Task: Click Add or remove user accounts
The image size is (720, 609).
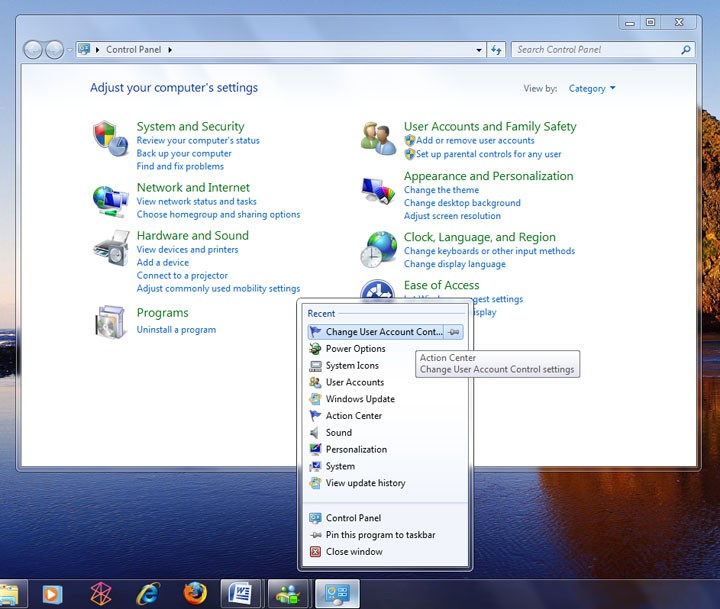Action: pyautogui.click(x=475, y=141)
